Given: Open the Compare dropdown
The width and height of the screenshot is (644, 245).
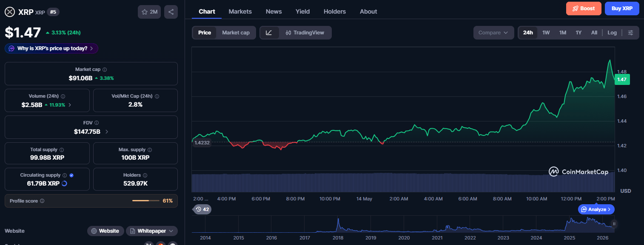Looking at the screenshot, I should tap(493, 33).
